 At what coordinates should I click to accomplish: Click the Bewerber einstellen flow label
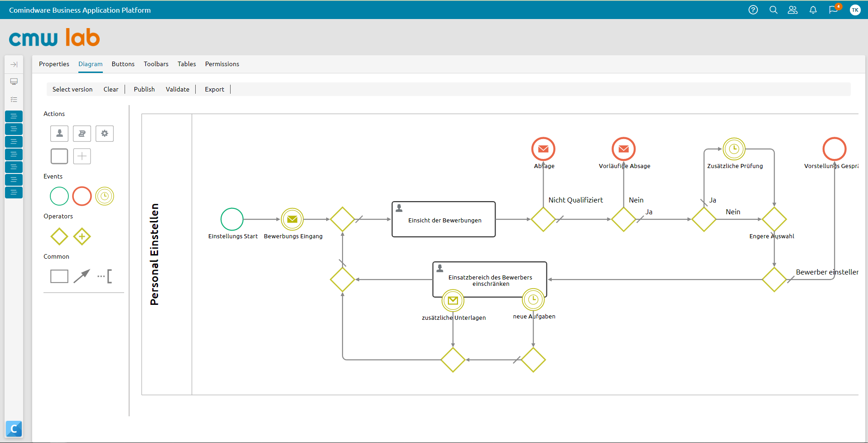coord(827,272)
